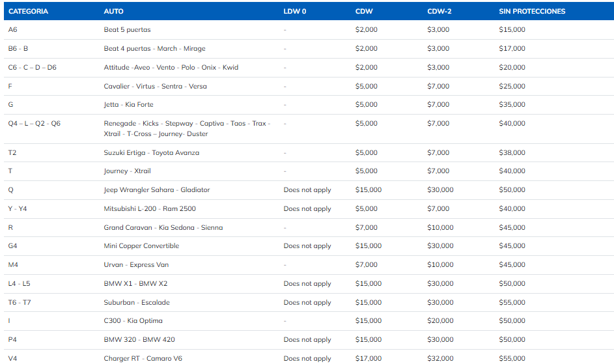Select Urvan - Express Van cell

click(136, 265)
